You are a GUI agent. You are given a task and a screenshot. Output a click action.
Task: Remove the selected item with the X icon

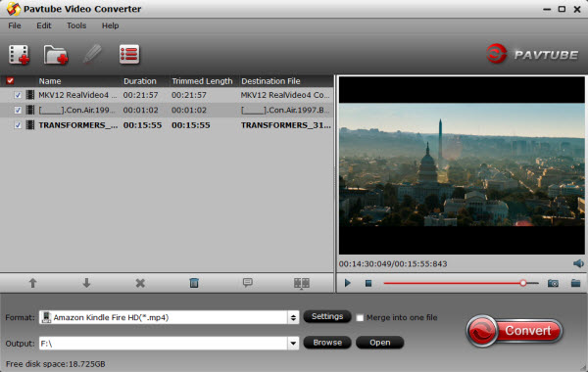140,283
